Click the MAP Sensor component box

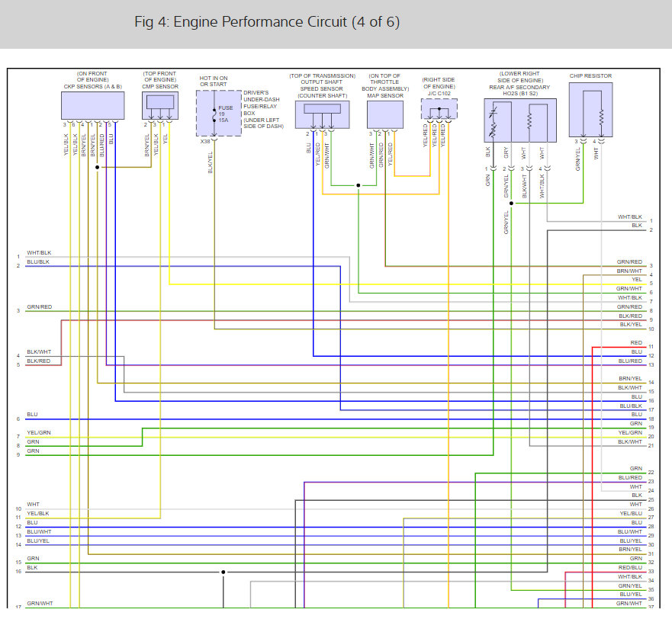click(x=385, y=114)
